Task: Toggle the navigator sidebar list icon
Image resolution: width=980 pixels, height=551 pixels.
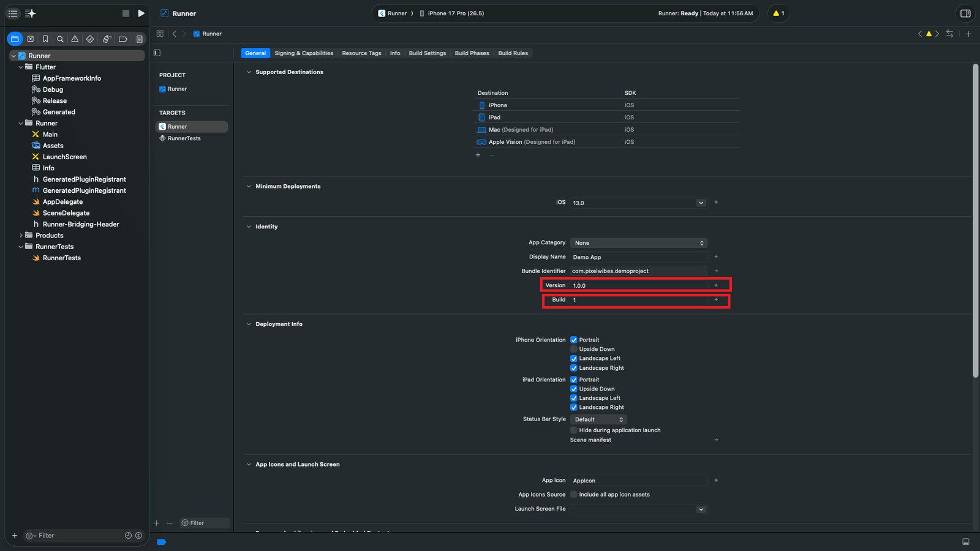Action: tap(13, 13)
